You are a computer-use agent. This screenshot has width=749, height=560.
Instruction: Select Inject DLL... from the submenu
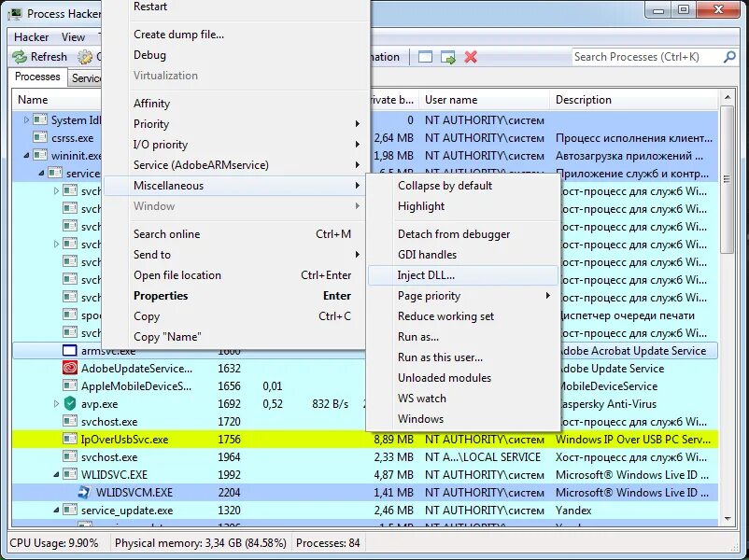[463, 275]
